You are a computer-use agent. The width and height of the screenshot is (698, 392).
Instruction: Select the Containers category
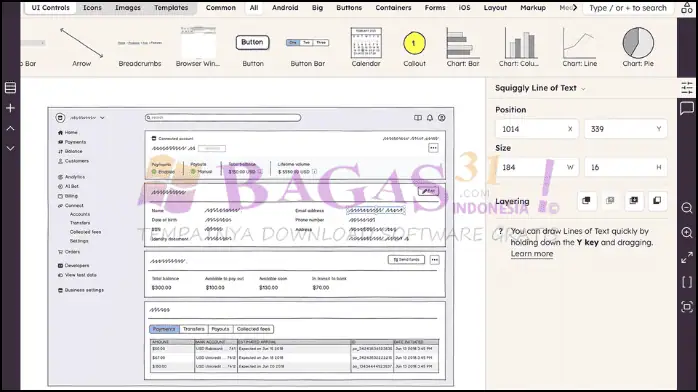(393, 8)
